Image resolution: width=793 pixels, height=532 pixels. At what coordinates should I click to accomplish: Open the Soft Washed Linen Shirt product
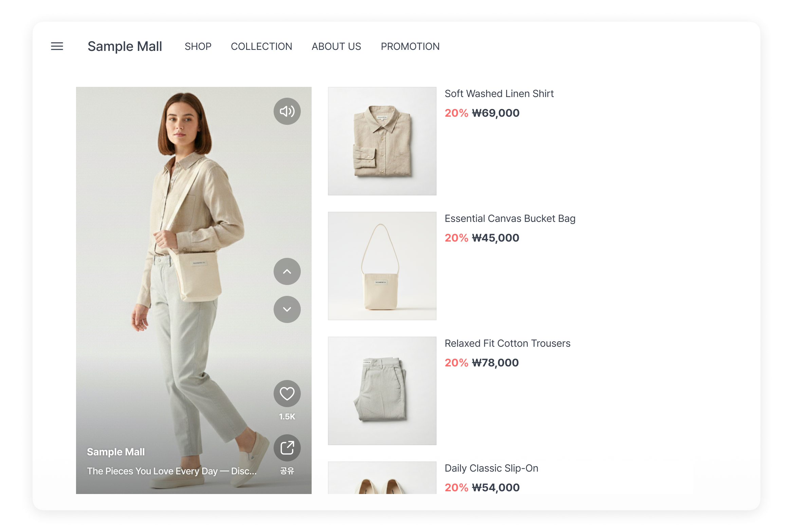pos(499,93)
